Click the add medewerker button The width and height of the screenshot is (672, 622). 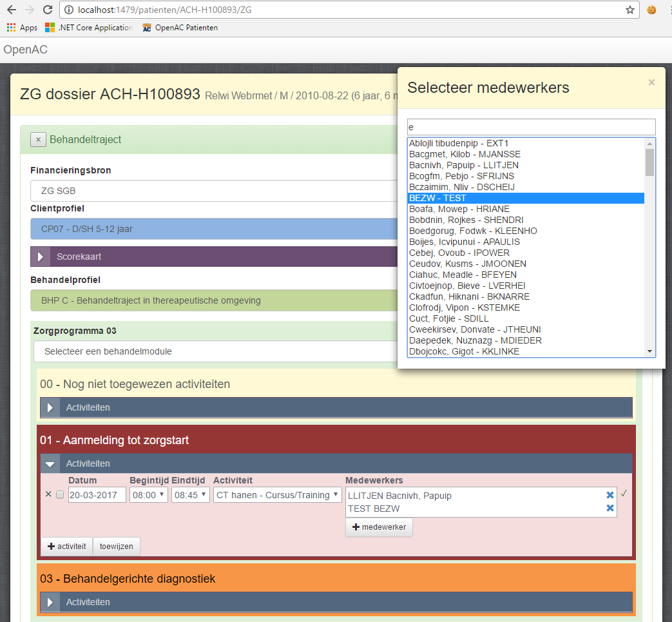pos(379,527)
